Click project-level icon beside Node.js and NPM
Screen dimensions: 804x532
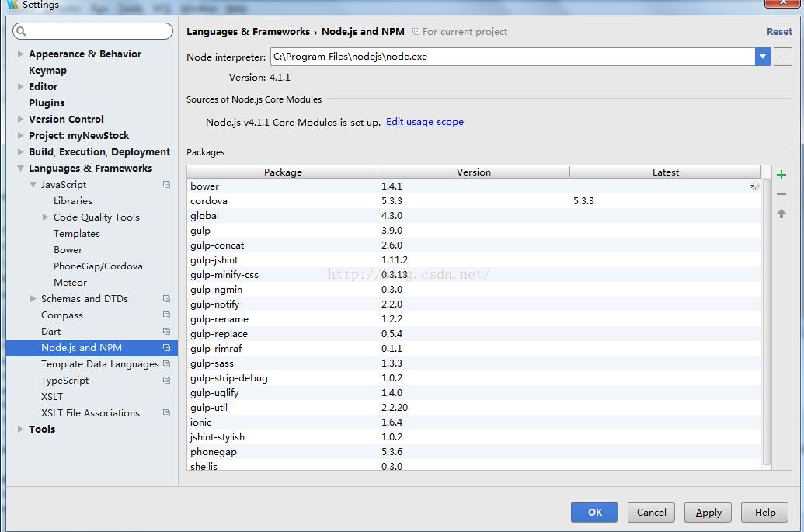(x=167, y=348)
